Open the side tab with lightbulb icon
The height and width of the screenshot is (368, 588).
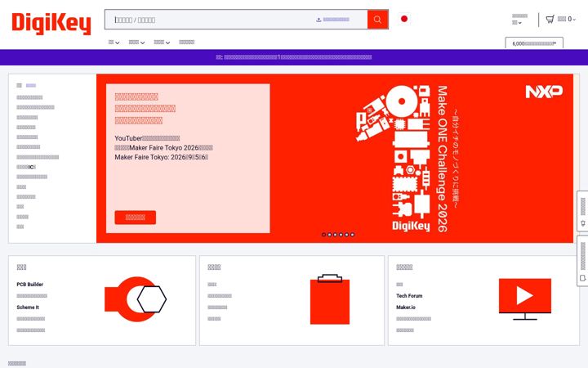point(582,211)
